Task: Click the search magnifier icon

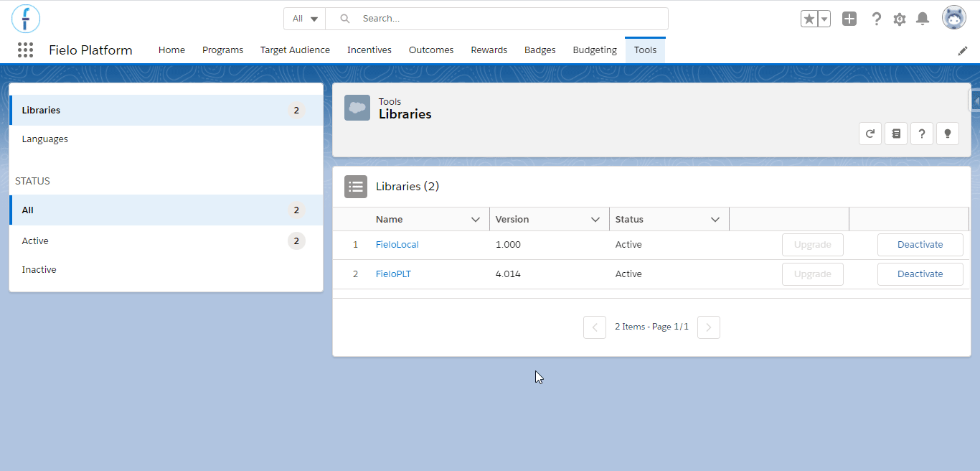Action: coord(345,19)
